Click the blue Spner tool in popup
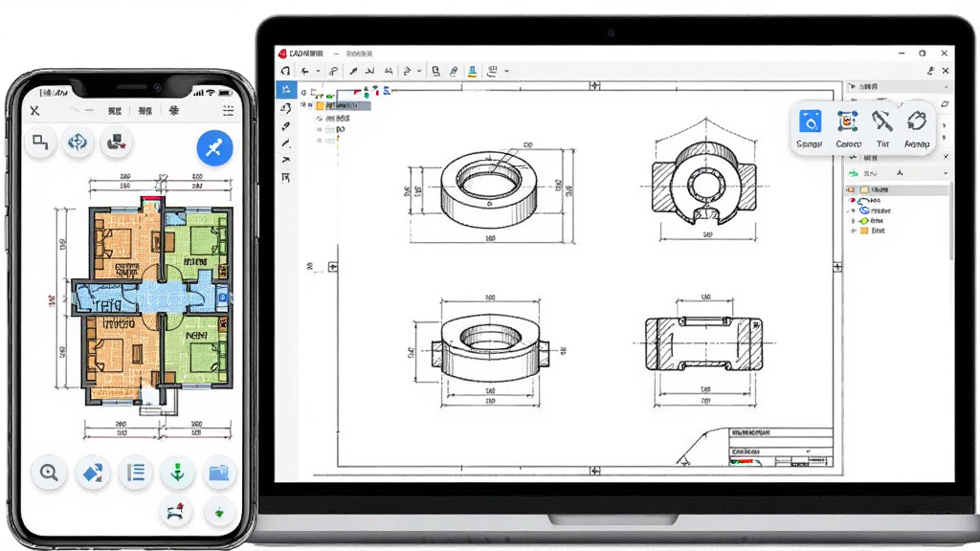 810,127
